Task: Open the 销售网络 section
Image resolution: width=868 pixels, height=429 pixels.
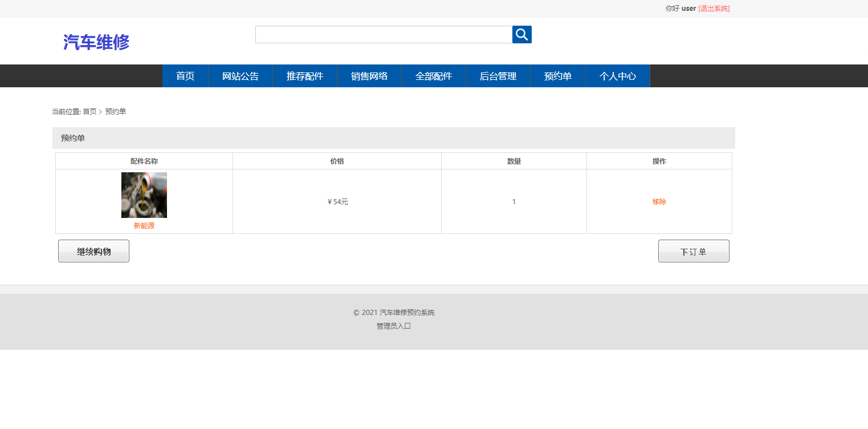Action: pyautogui.click(x=369, y=76)
